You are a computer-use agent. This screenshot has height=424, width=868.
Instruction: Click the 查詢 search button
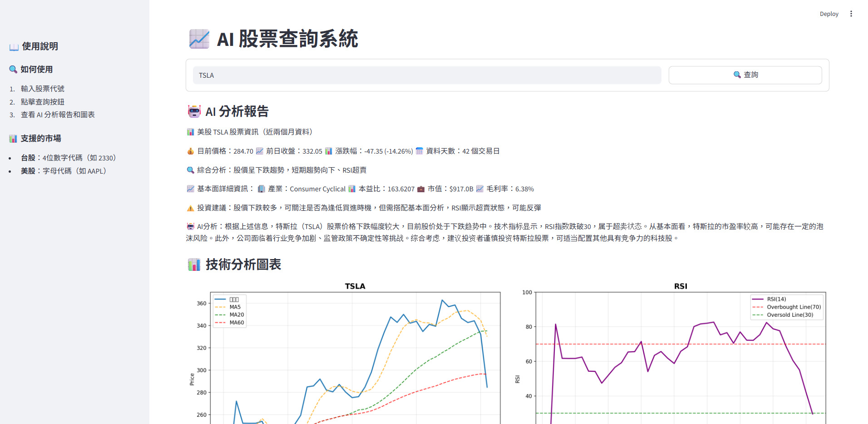(745, 75)
